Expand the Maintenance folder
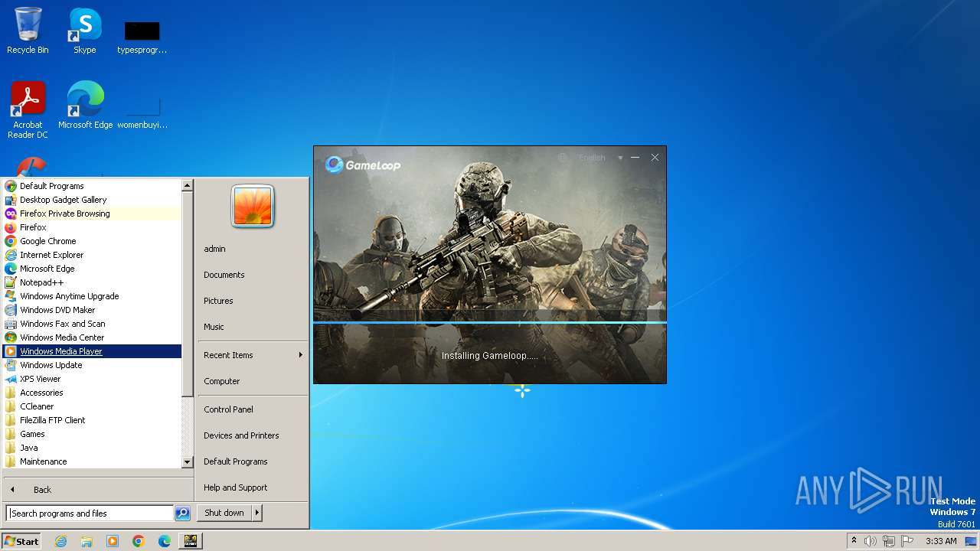This screenshot has width=980, height=551. [92, 461]
